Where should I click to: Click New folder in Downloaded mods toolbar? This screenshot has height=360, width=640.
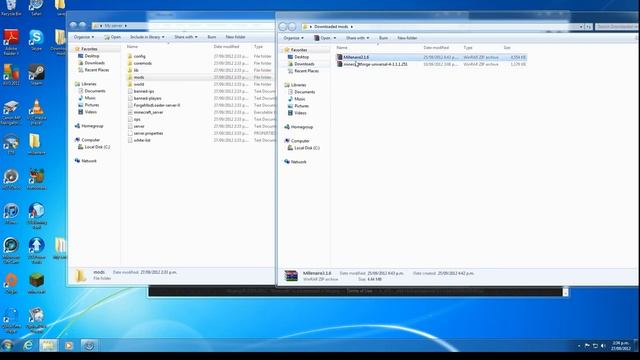point(407,38)
